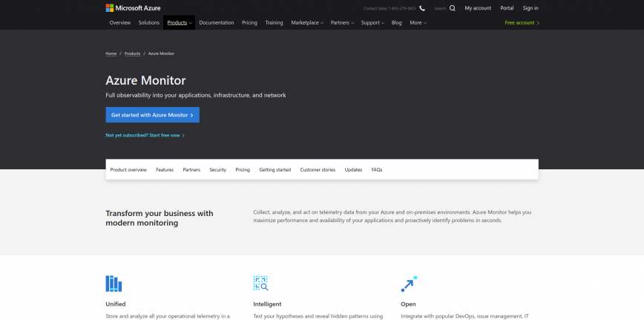Click the Home breadcrumb
Screen dimensions: 644x320
[x=111, y=53]
